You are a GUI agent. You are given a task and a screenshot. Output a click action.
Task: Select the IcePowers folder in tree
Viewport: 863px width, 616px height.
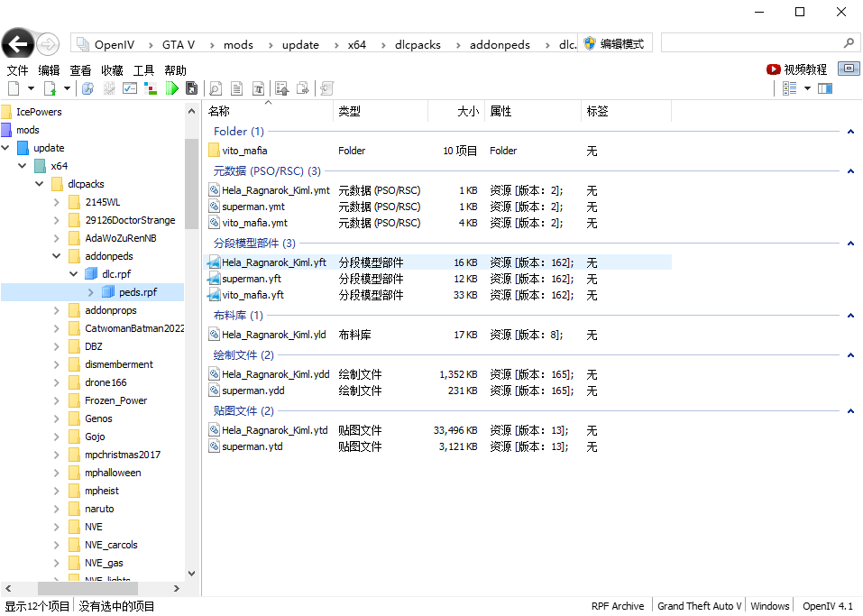[x=39, y=112]
